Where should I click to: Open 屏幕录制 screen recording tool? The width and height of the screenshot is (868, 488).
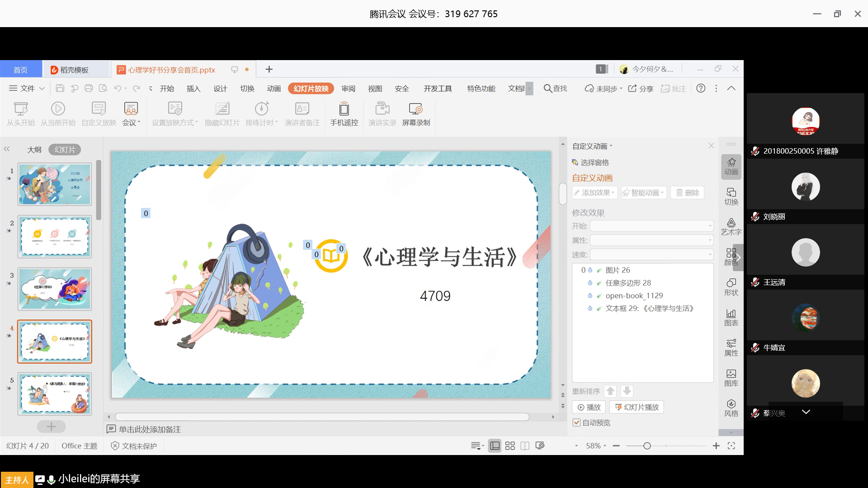[415, 109]
